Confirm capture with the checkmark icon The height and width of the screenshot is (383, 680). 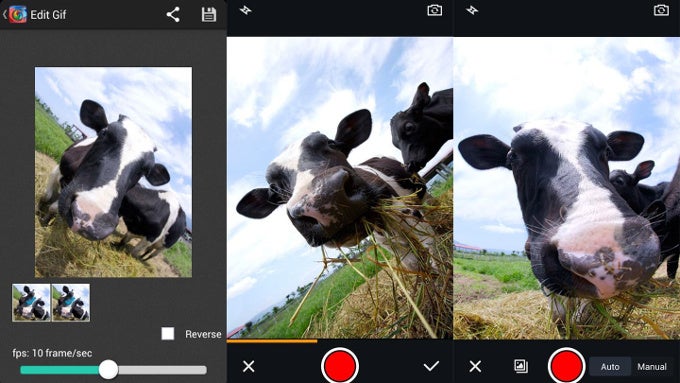(x=431, y=366)
